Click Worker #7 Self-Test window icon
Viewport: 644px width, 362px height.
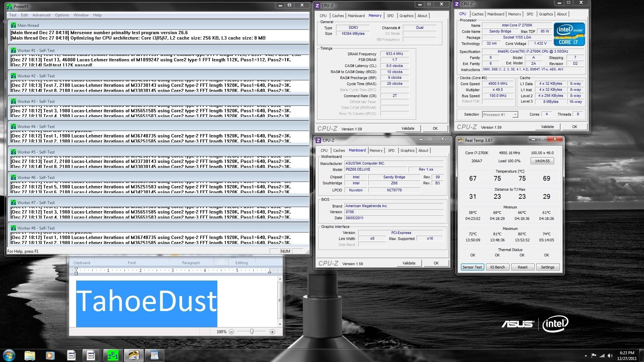tap(13, 203)
